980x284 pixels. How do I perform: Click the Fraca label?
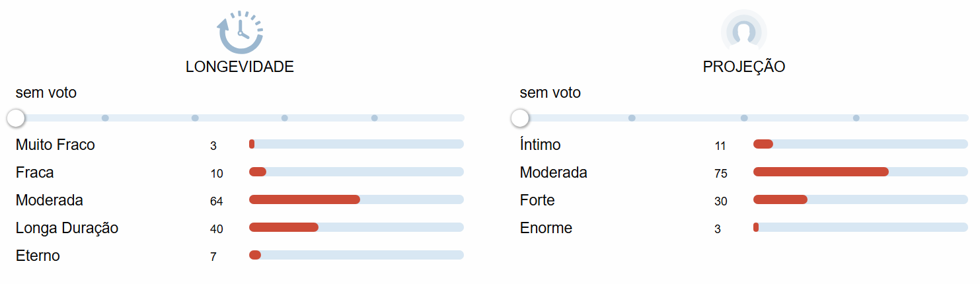(35, 172)
